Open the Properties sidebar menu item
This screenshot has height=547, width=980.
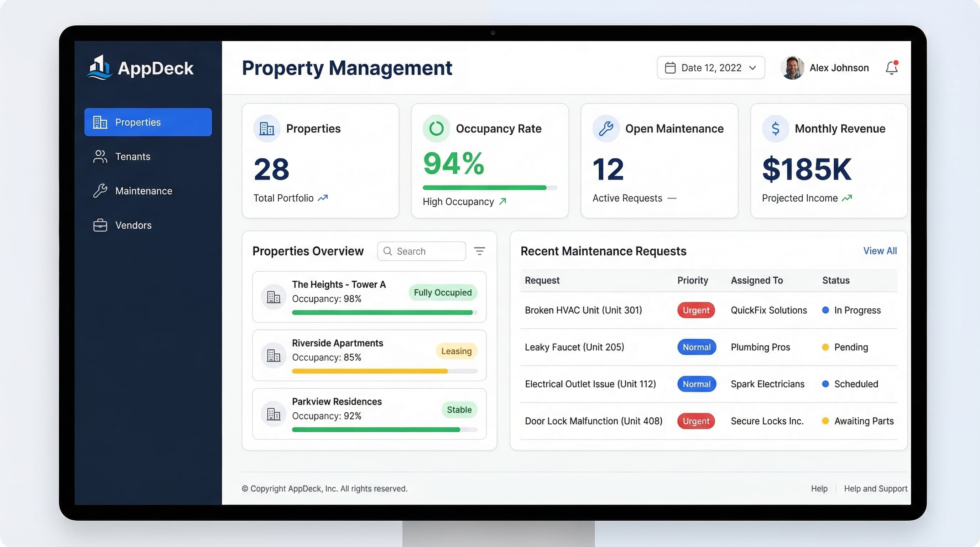(148, 122)
